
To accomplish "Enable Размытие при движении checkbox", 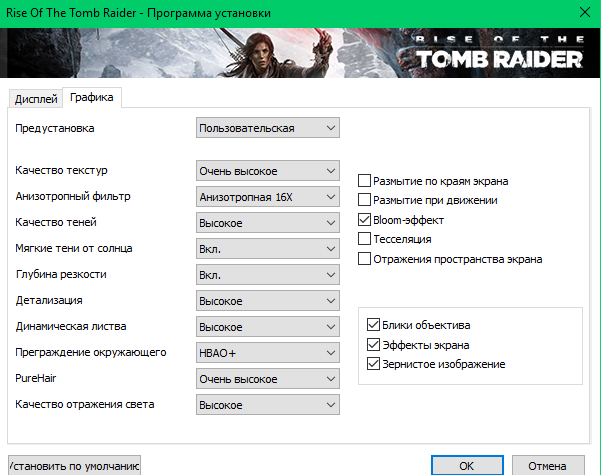I will pyautogui.click(x=364, y=200).
